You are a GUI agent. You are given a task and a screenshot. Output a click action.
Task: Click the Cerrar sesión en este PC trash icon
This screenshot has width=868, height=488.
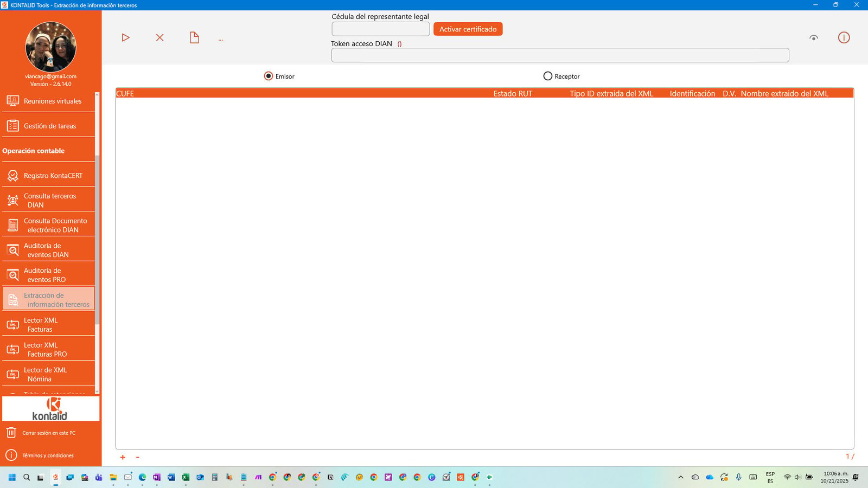coord(11,433)
